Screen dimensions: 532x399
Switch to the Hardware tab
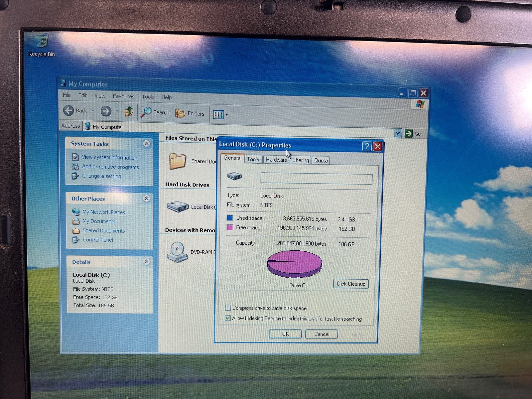(276, 160)
